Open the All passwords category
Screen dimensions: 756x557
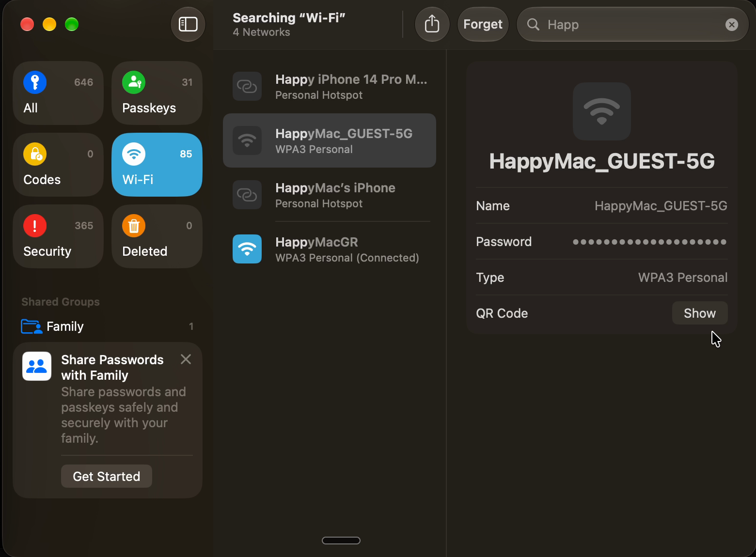[58, 93]
